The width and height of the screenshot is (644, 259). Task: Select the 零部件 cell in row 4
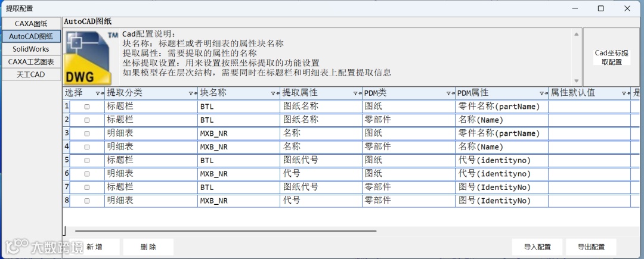408,146
